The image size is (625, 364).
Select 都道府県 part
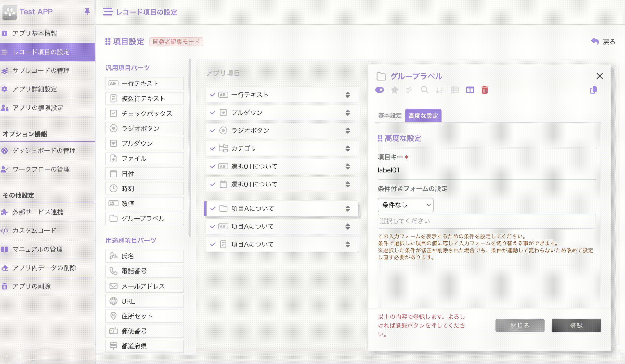[x=144, y=346]
